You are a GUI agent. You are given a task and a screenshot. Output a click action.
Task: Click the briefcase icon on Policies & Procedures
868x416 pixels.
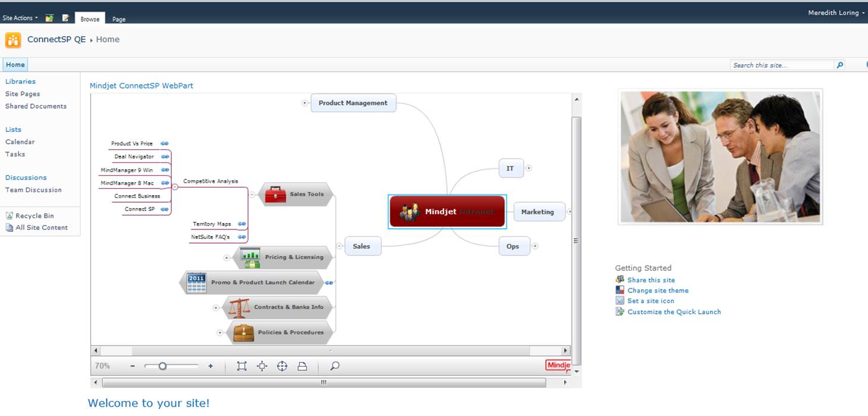243,333
